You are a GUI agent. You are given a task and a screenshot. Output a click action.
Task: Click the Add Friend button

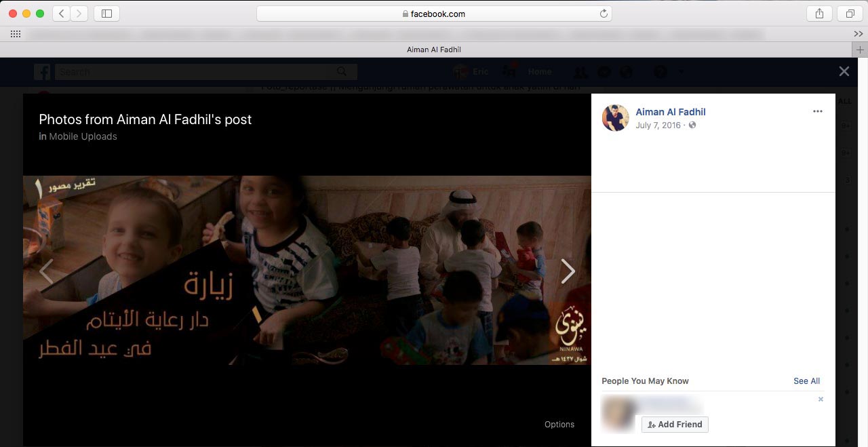tap(675, 425)
